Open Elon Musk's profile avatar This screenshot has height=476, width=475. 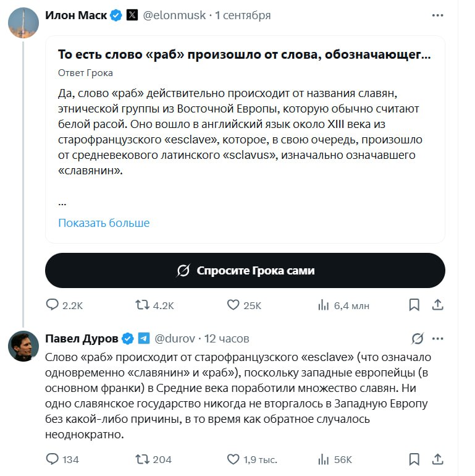[23, 23]
